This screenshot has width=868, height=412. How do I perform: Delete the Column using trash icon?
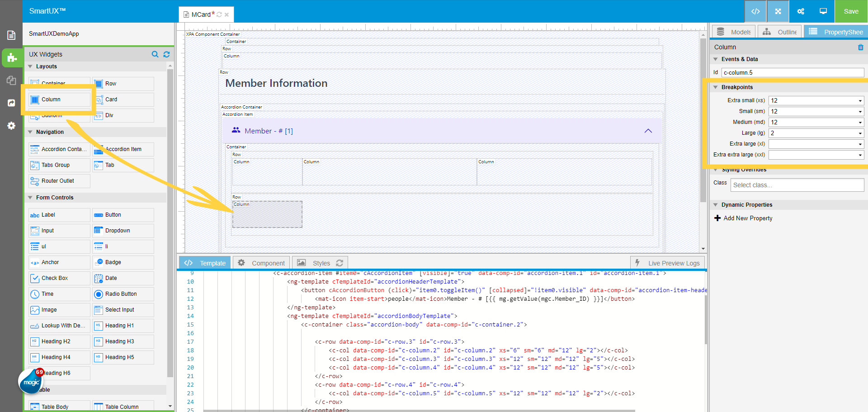860,47
